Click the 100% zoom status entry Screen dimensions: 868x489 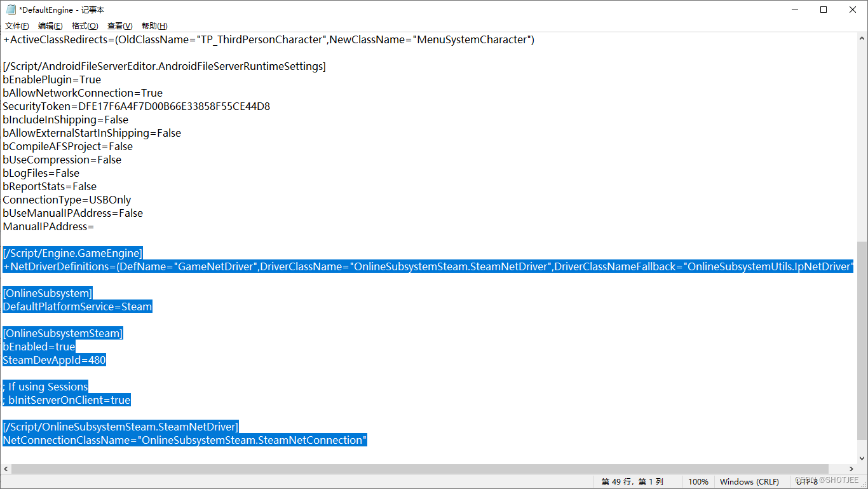coord(698,482)
